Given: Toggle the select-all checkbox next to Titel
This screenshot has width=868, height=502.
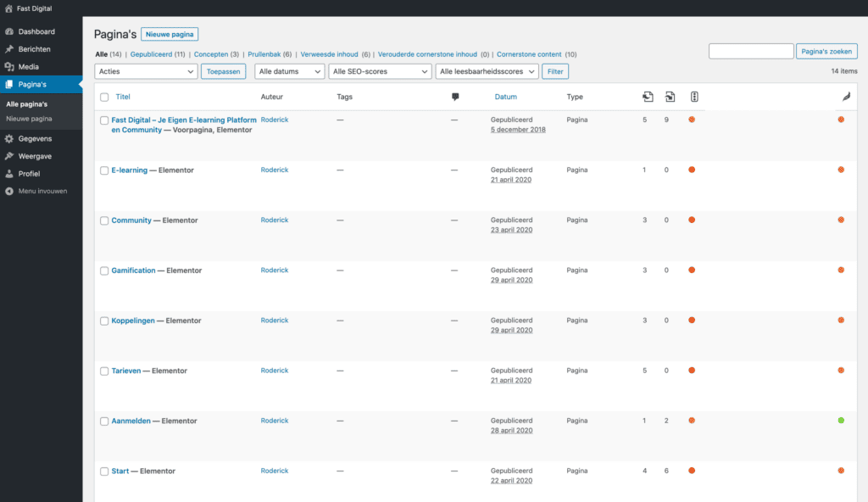Looking at the screenshot, I should pos(104,98).
